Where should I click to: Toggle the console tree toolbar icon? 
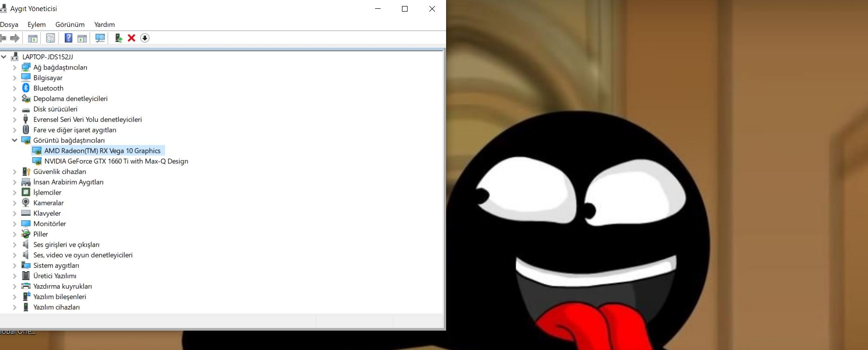coord(32,38)
